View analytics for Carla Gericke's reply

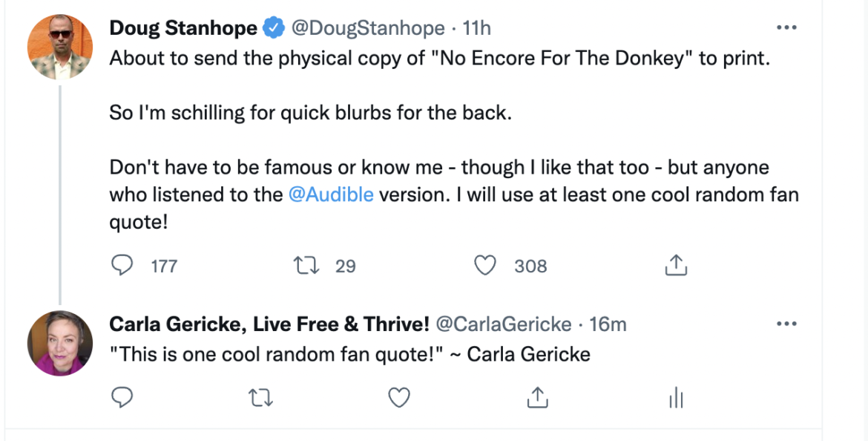coord(675,399)
